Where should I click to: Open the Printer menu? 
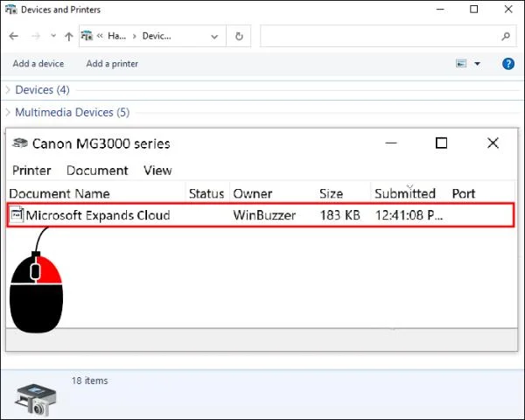31,171
